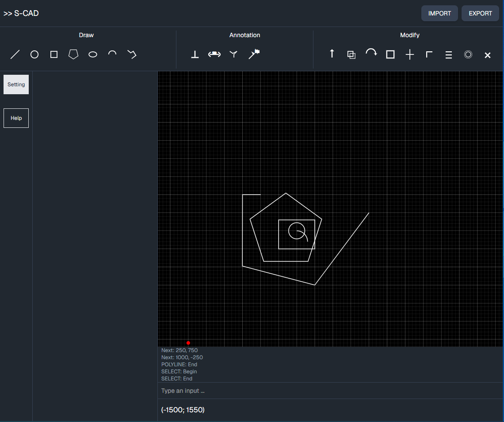Viewport: 504px width, 422px height.
Task: Click the S-CAD logo title
Action: pyautogui.click(x=21, y=13)
